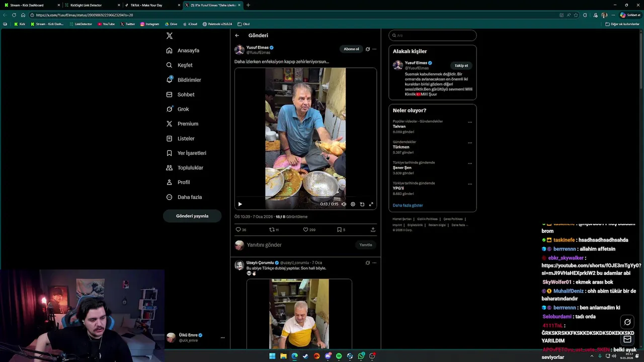Viewport: 644px width, 362px height.
Task: Switch to TikTok - Make Your Day tab
Action: pos(152,5)
